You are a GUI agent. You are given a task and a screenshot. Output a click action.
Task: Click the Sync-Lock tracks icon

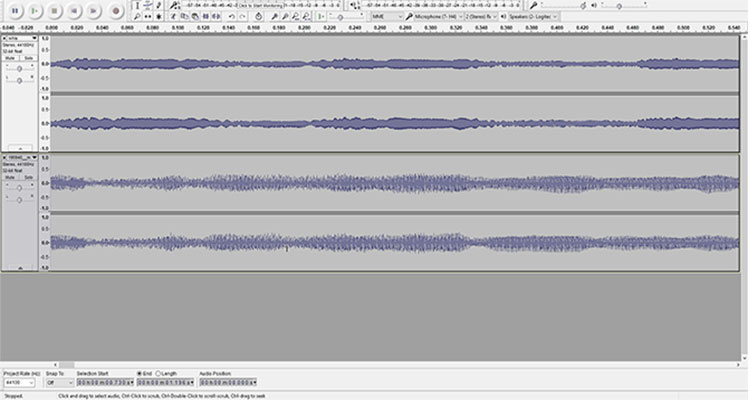(258, 16)
